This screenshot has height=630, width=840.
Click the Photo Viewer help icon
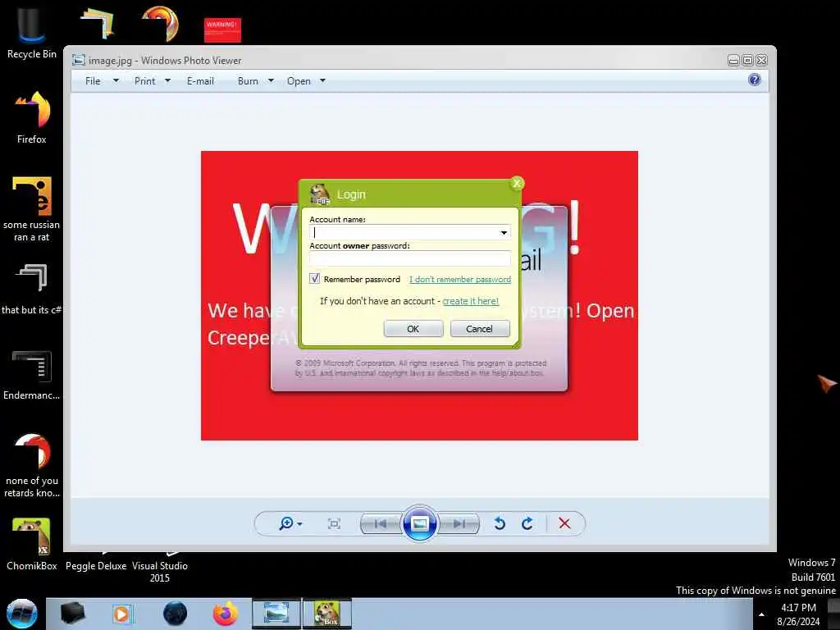tap(755, 80)
